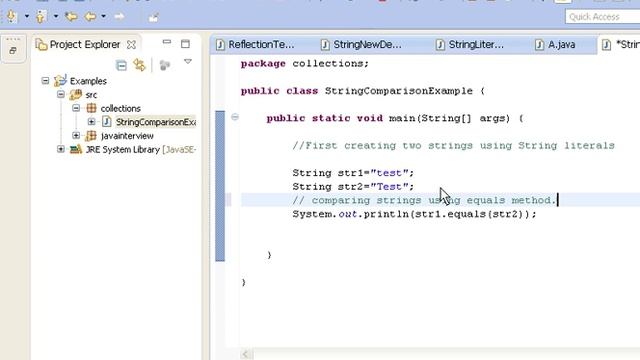Viewport: 640px width, 360px height.
Task: Toggle Link with Editor in Project Explorer
Action: pos(139,65)
